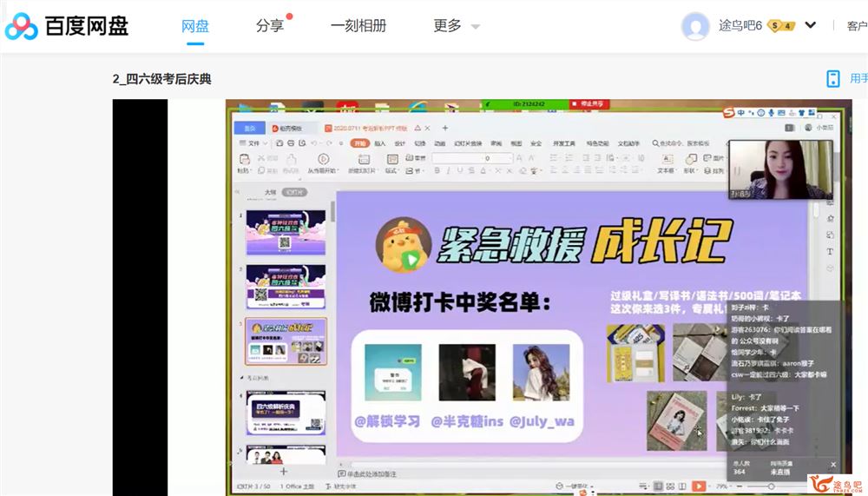The image size is (868, 496).
Task: Select the 开始 ribbon tab
Action: pyautogui.click(x=360, y=143)
